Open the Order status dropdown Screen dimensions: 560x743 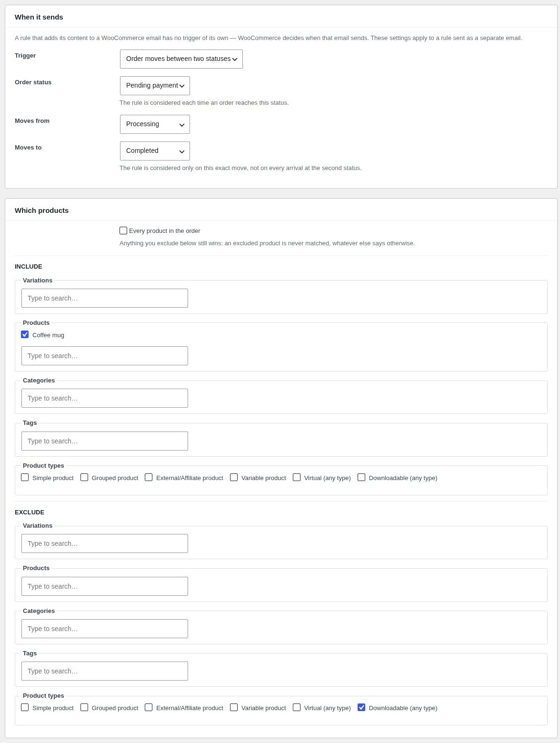[x=155, y=86]
